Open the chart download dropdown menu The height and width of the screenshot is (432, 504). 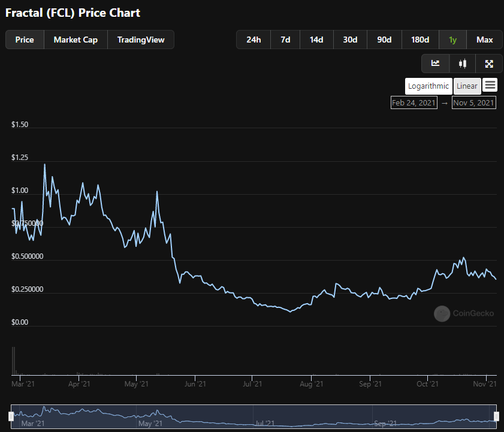pos(490,86)
